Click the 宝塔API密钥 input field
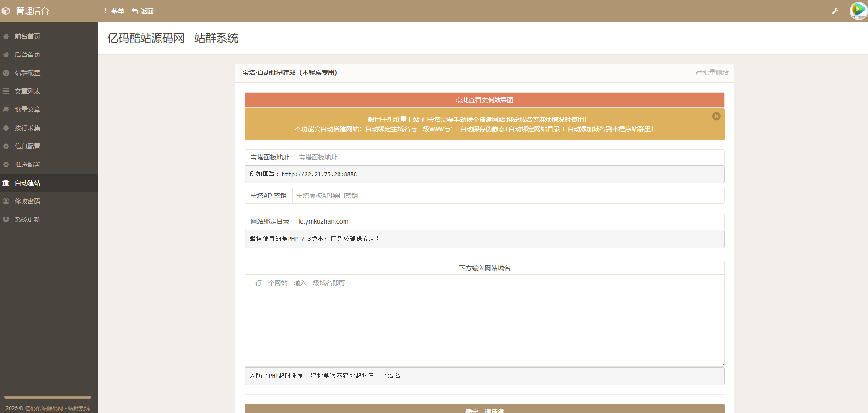This screenshot has width=868, height=413. pyautogui.click(x=508, y=196)
